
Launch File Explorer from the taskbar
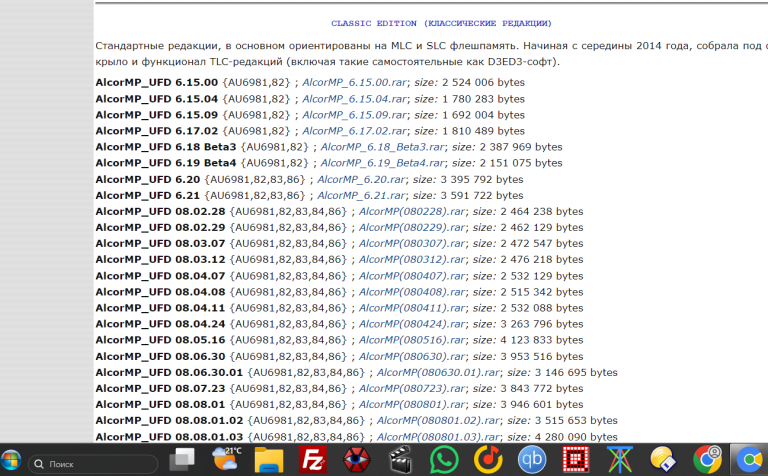[269, 460]
